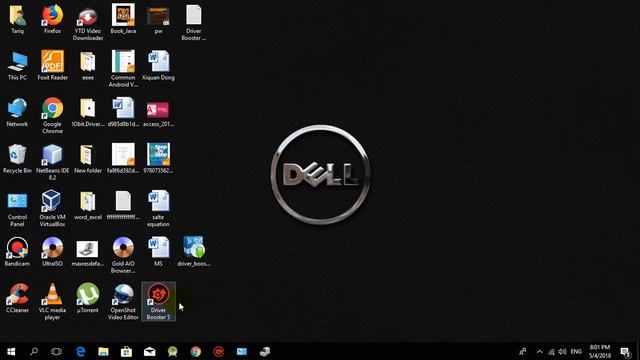Image resolution: width=640 pixels, height=360 pixels.
Task: Open Chrome from the taskbar
Action: pyautogui.click(x=196, y=351)
